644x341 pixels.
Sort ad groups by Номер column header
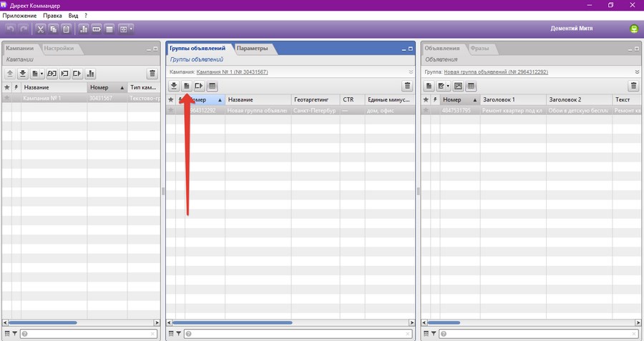click(x=205, y=99)
